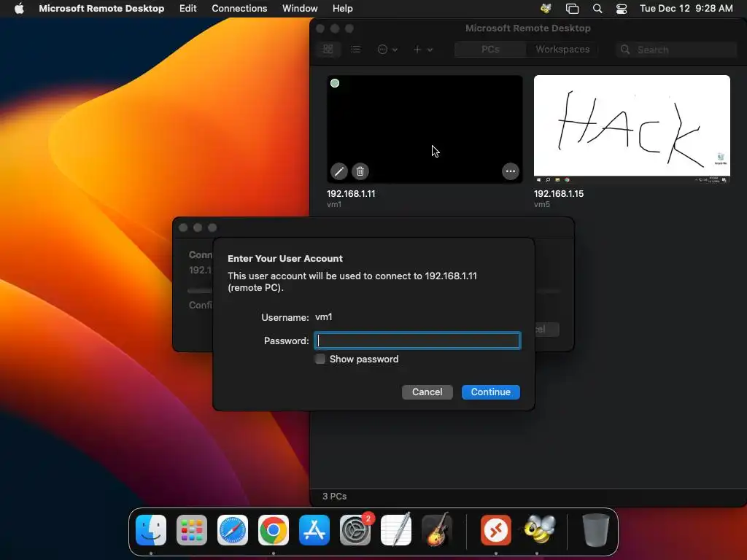Open the Microsoft Remote Desktop app menu
747x560 pixels.
tap(101, 8)
